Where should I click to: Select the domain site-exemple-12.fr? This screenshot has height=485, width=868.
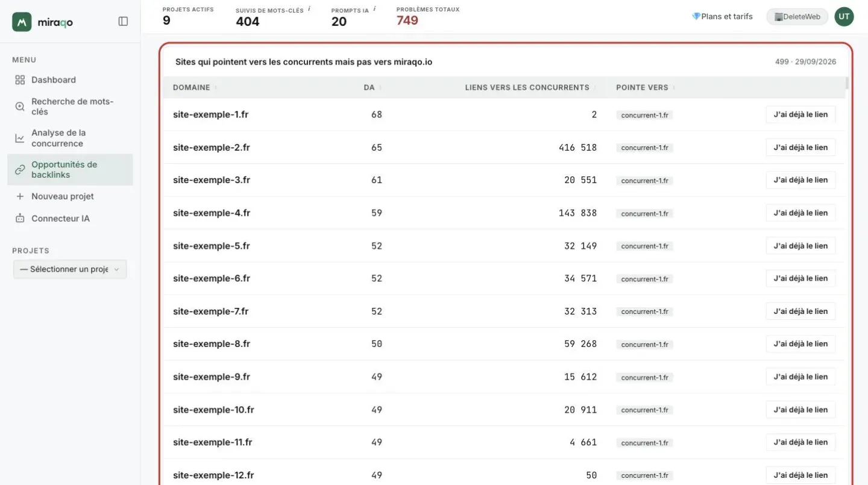click(214, 475)
